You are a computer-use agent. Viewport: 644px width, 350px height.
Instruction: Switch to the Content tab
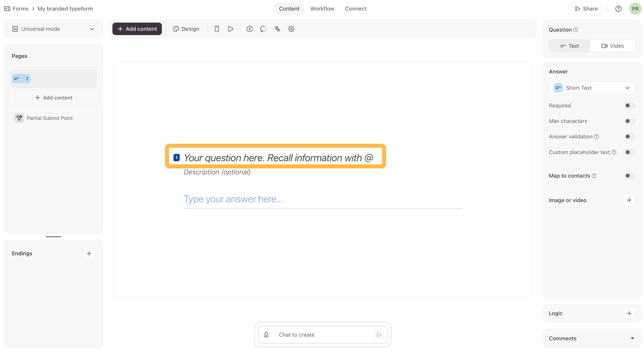pyautogui.click(x=289, y=9)
